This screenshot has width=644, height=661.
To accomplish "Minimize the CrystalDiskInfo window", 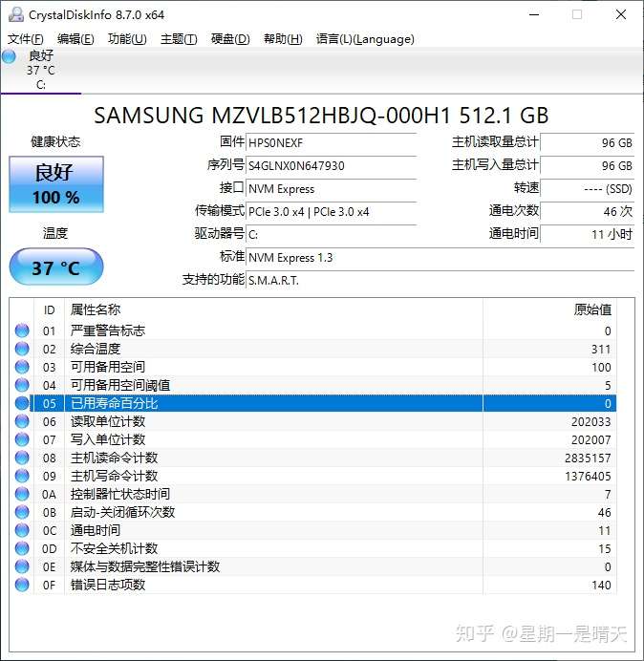I will (534, 14).
